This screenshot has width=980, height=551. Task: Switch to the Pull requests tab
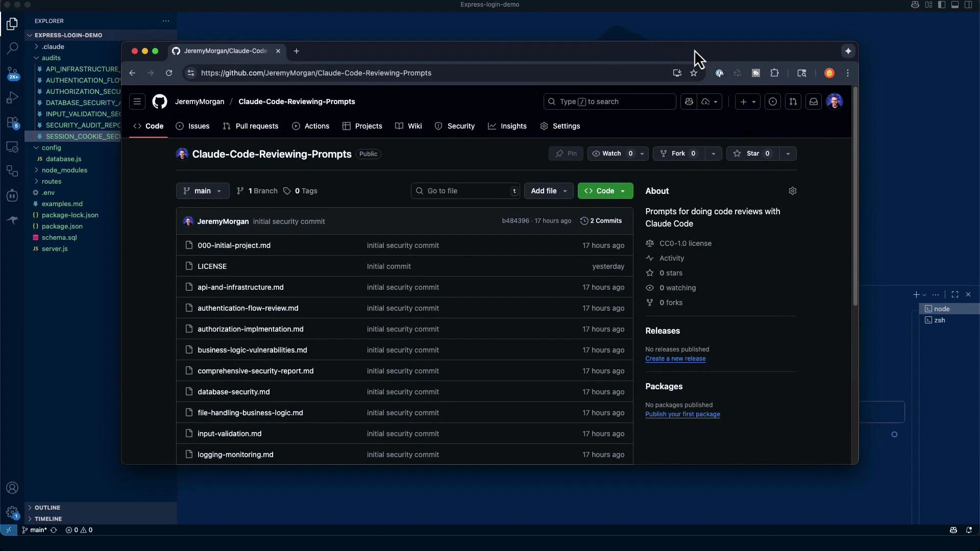click(x=251, y=126)
